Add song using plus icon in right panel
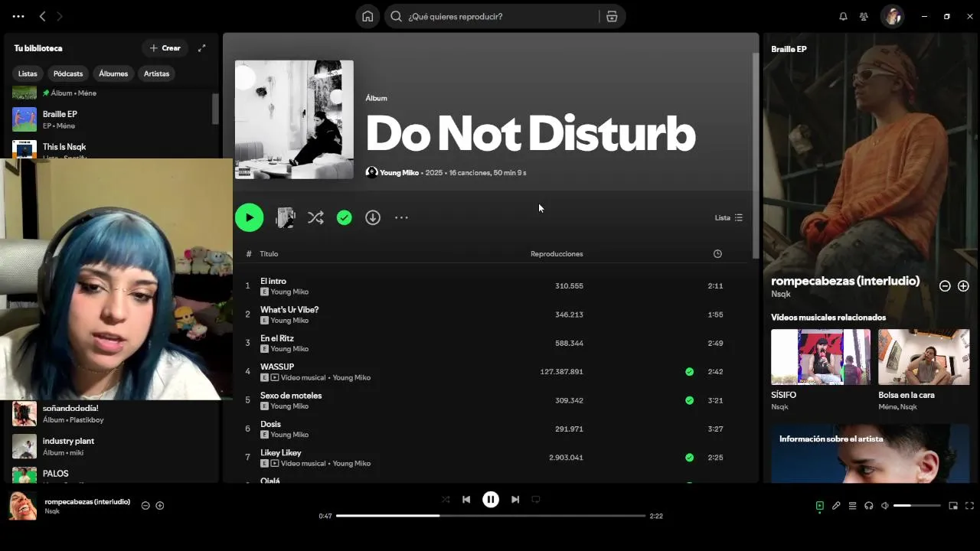This screenshot has width=980, height=551. click(x=963, y=285)
